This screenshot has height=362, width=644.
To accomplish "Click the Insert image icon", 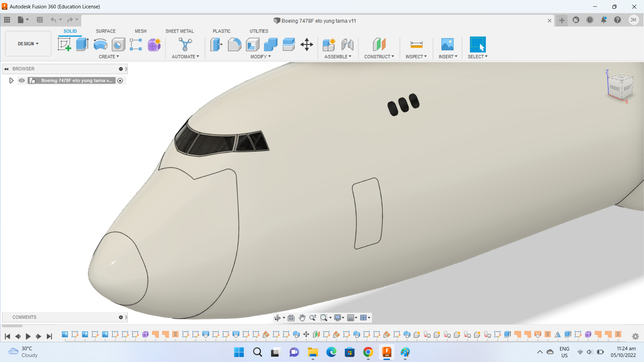I will [x=447, y=44].
